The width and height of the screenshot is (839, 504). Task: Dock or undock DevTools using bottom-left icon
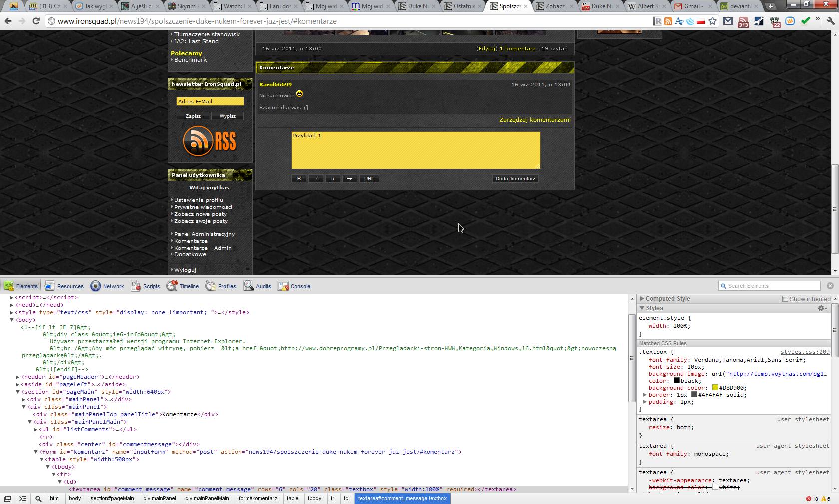[x=8, y=498]
